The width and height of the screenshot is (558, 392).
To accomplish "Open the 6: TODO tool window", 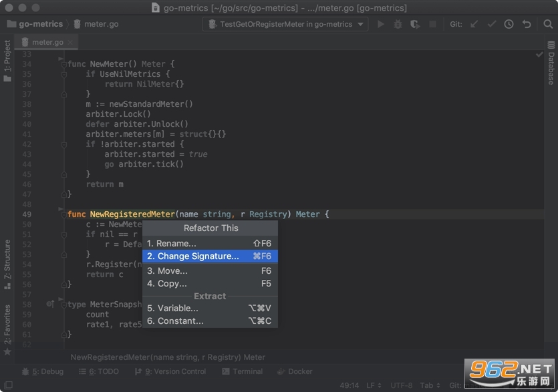I will tap(99, 371).
